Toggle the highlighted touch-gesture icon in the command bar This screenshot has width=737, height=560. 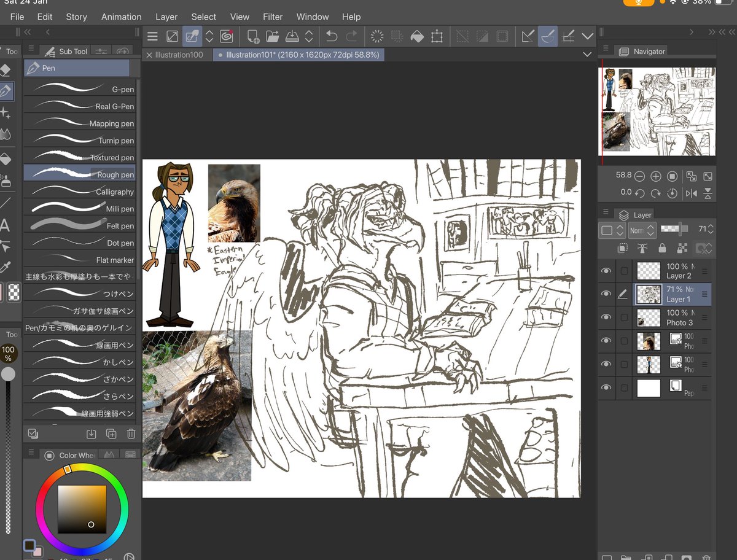coord(192,37)
